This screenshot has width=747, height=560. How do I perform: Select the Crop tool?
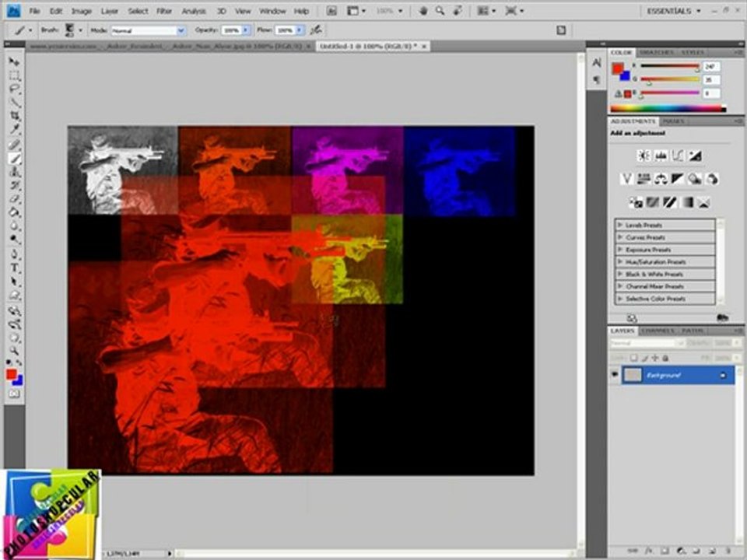click(14, 116)
